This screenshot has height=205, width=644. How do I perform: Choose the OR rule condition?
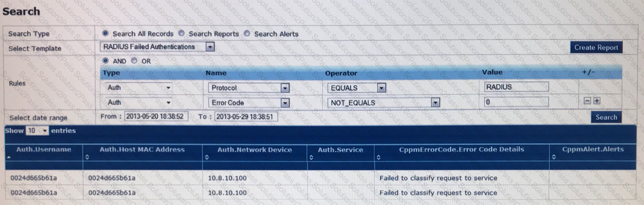coord(134,61)
